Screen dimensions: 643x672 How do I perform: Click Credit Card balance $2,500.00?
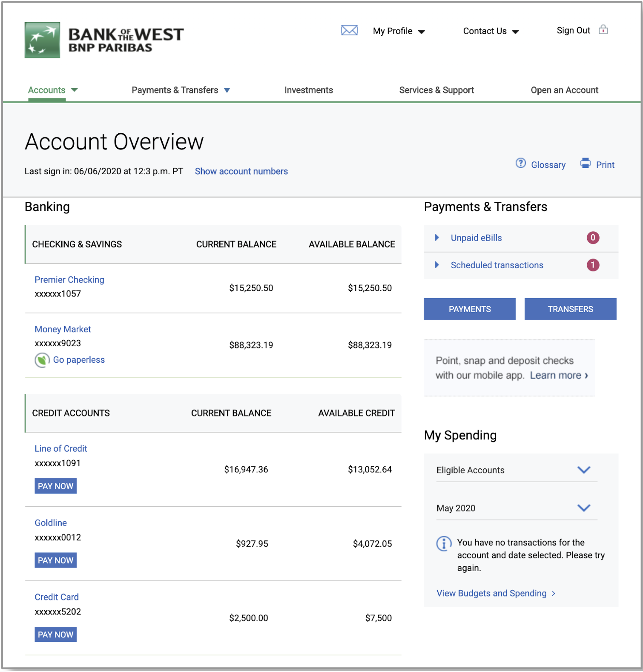click(x=249, y=618)
